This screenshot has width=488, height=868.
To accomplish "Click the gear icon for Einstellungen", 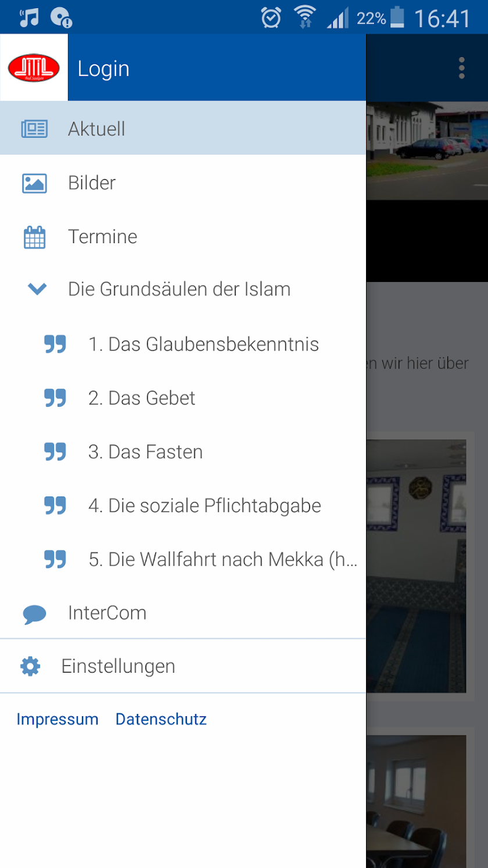I will coord(30,666).
